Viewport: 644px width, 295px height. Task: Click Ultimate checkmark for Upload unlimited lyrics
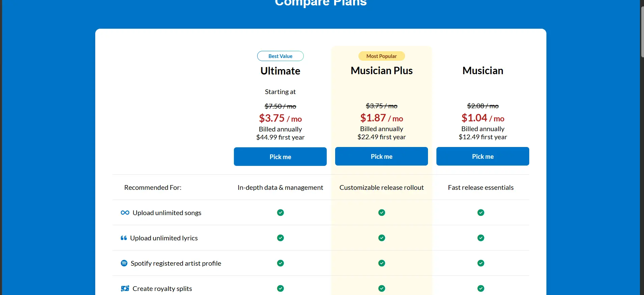point(280,238)
